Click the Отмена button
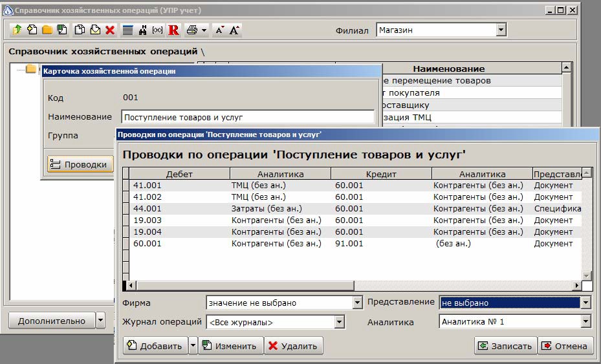This screenshot has height=364, width=601. tap(565, 346)
